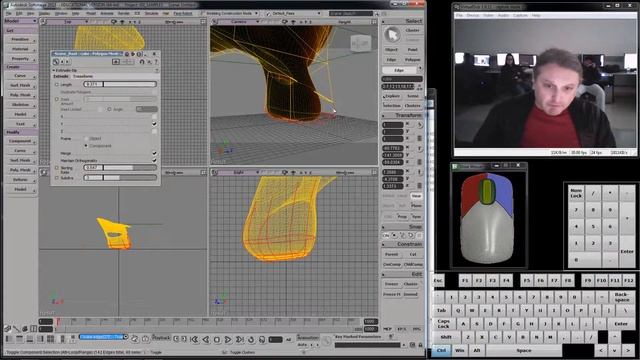
Task: Toggle the Length animation marker
Action: click(x=57, y=84)
